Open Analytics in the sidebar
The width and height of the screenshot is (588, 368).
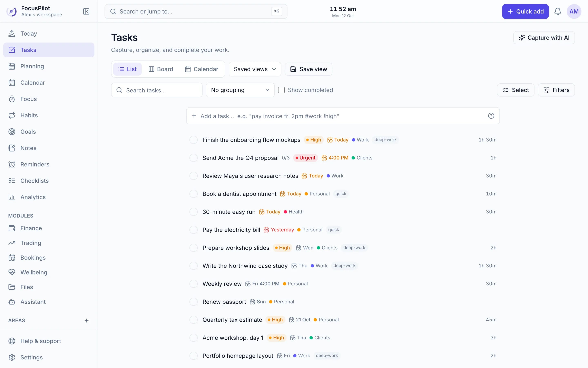49,197
